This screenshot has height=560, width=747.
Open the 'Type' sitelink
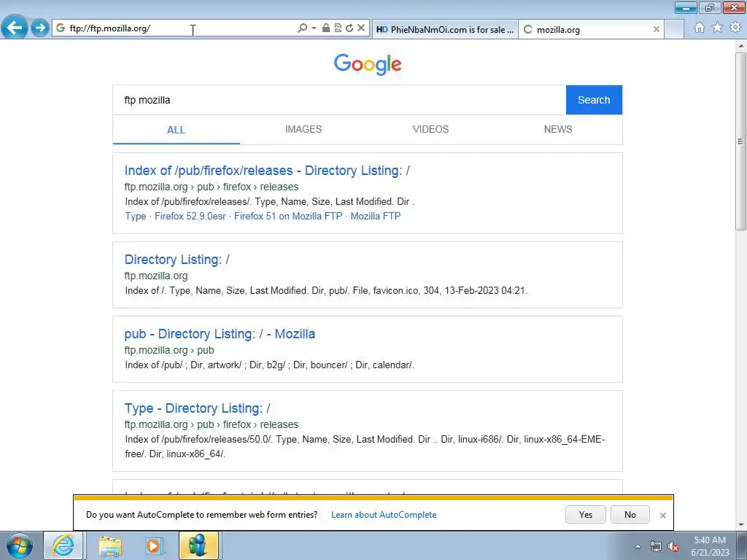[x=135, y=216]
